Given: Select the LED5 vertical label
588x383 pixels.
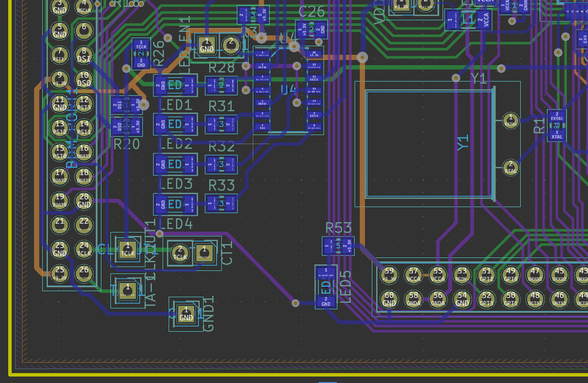Looking at the screenshot, I should pyautogui.click(x=346, y=286).
